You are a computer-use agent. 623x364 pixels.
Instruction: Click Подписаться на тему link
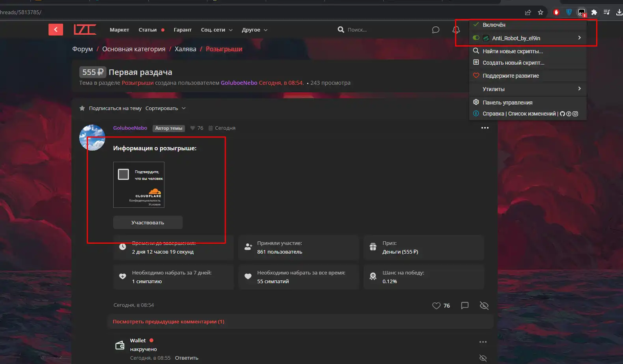coord(115,108)
